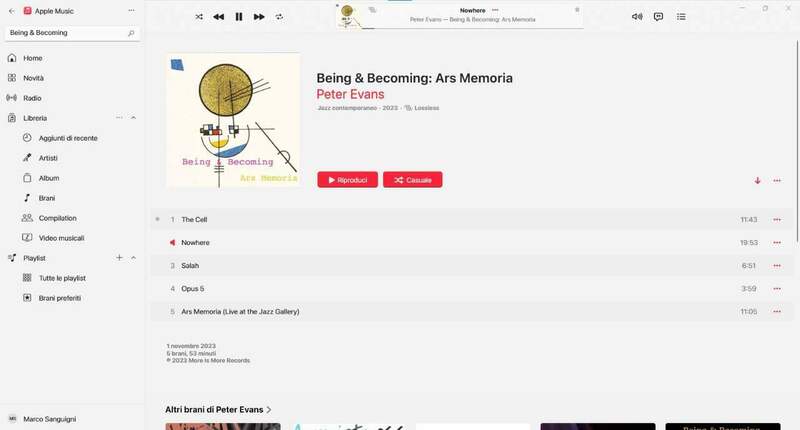Collapse the Libreria section chevron
The width and height of the screenshot is (800, 430).
click(x=134, y=118)
